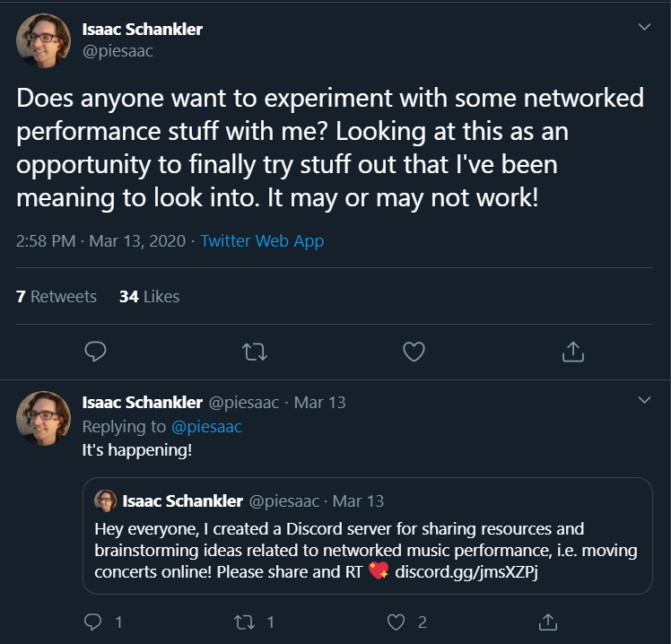Viewport: 671px width, 644px height.
Task: Like the "It's happening!" reply
Action: [x=396, y=621]
